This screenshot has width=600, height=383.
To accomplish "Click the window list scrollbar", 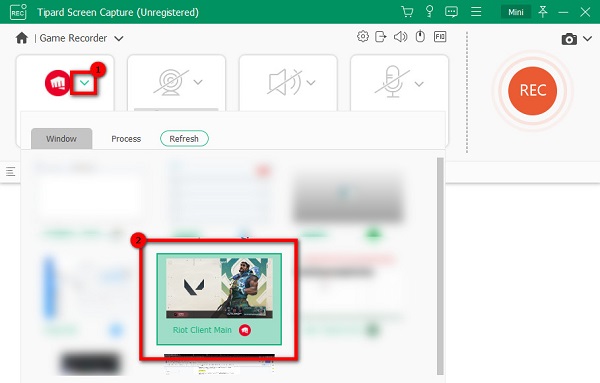I will [x=440, y=266].
